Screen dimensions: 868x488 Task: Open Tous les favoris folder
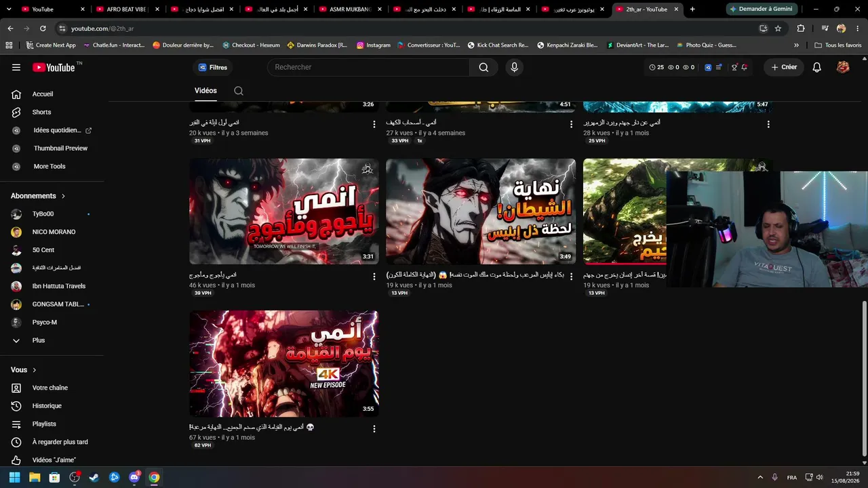838,45
